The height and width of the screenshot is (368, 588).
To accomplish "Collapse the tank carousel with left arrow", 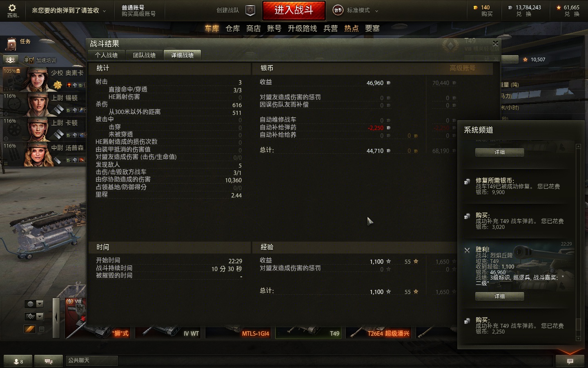I will (x=56, y=317).
